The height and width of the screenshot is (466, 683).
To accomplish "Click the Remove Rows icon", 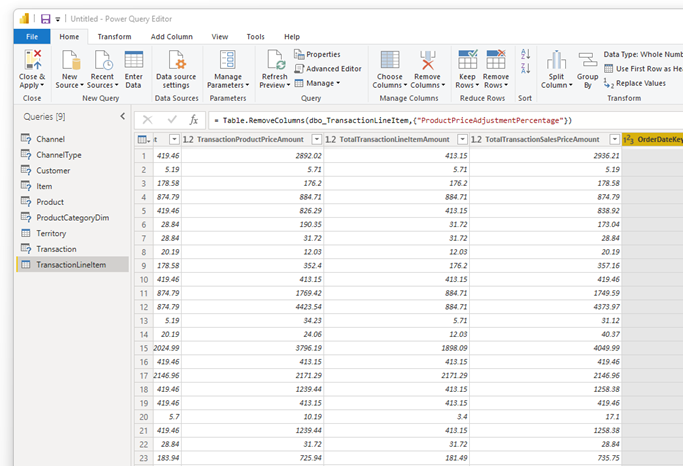I will 496,60.
